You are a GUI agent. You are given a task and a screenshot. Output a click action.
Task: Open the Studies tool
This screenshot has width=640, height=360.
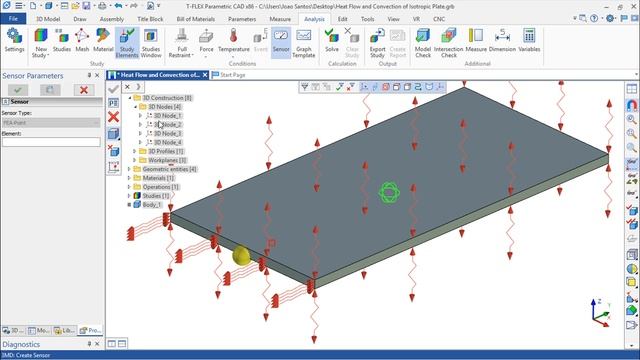coord(62,41)
